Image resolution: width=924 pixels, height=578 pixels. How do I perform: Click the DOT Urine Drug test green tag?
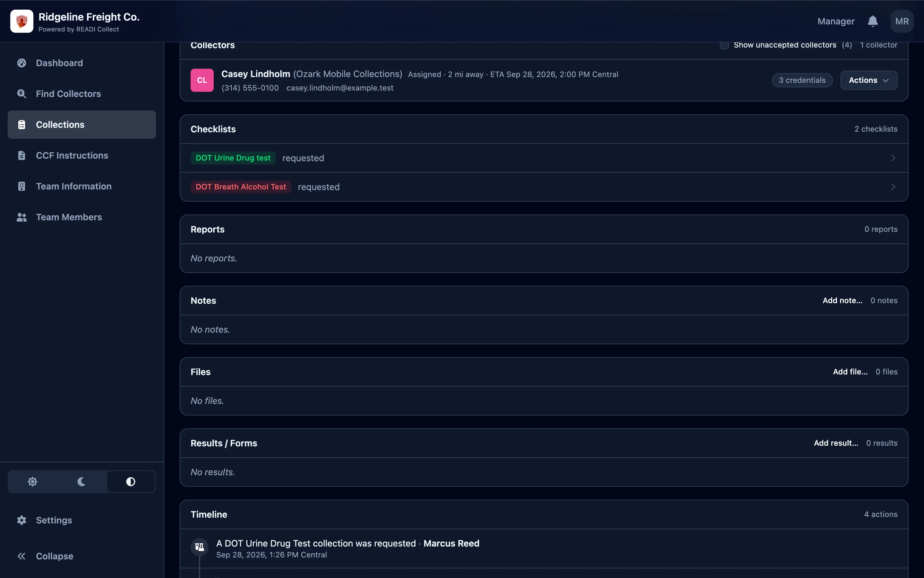coord(233,158)
